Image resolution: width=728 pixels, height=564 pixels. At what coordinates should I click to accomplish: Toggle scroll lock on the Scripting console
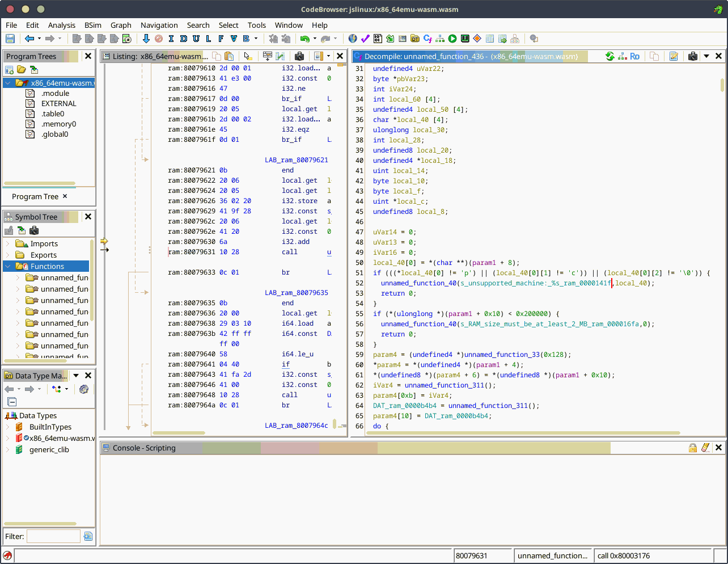tap(693, 448)
